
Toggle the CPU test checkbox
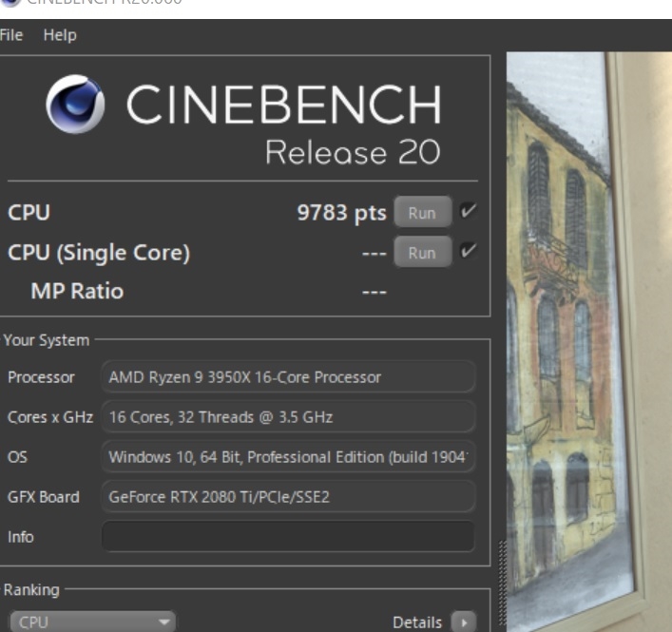pyautogui.click(x=468, y=211)
